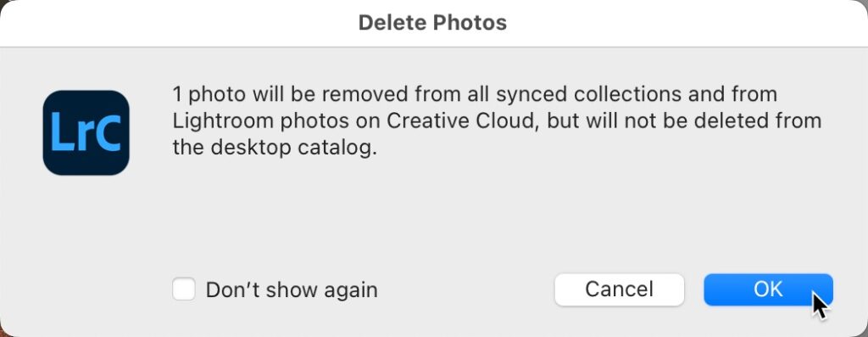Confirm photo removal with the OK button
The height and width of the screenshot is (337, 868).
pyautogui.click(x=768, y=289)
